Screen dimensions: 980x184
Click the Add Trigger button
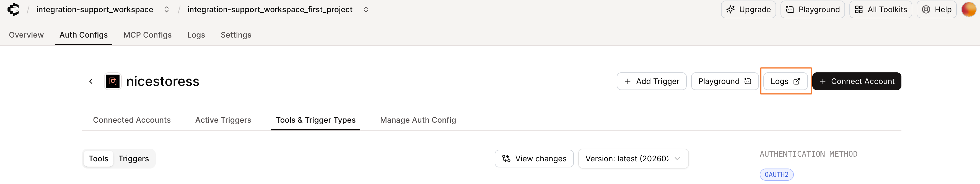click(651, 81)
